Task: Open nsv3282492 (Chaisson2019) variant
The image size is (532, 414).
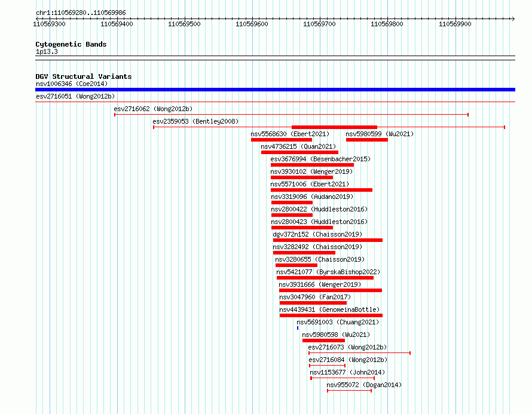Action: [x=317, y=247]
